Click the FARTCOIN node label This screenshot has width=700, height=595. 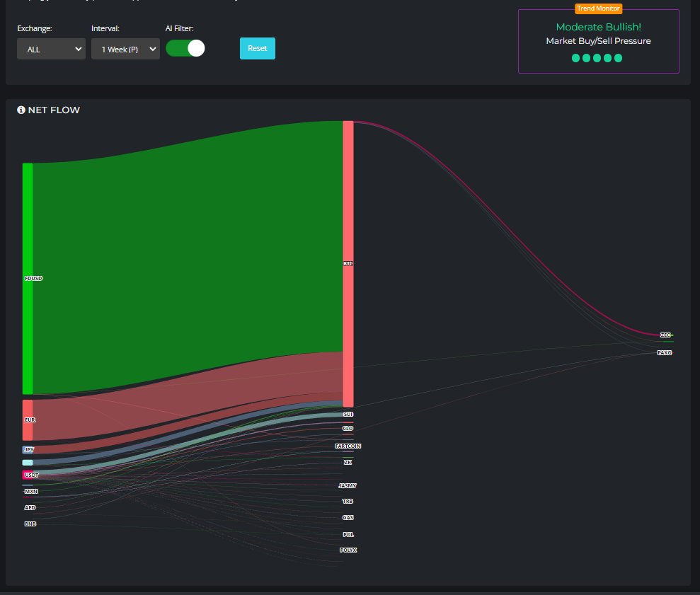(348, 446)
